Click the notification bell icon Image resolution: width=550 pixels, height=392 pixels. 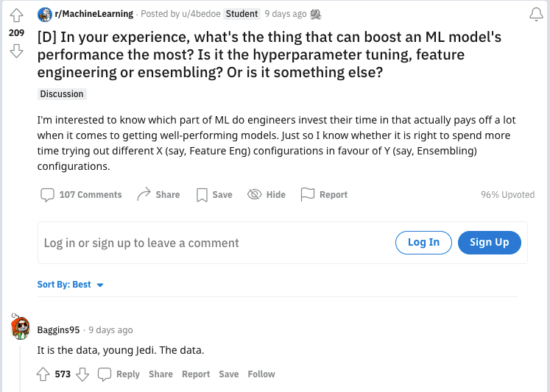[x=536, y=15]
